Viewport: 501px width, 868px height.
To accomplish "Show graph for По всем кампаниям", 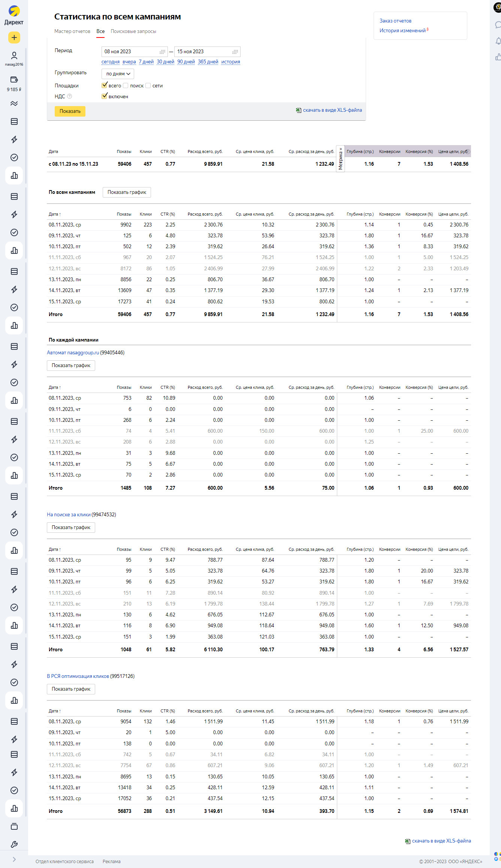I will [x=127, y=192].
